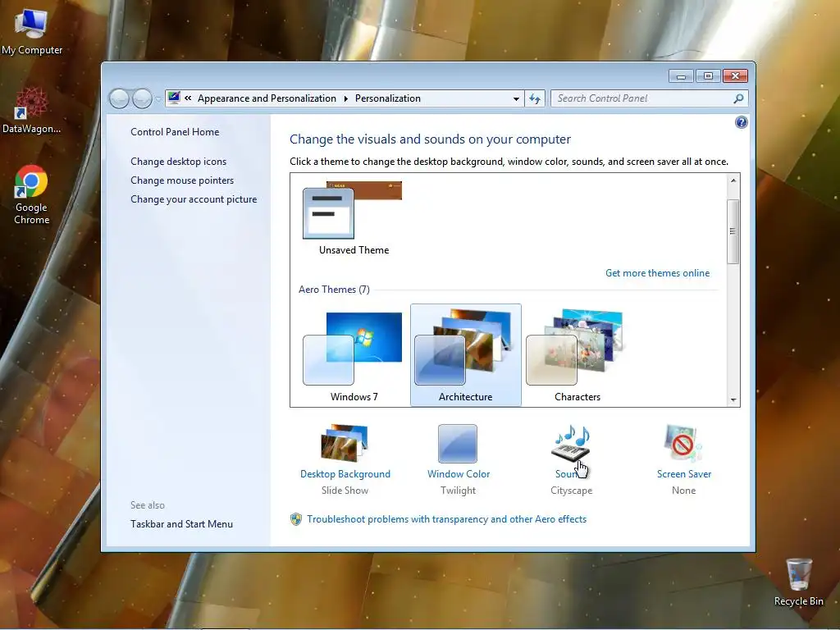
Task: Click the Window Color text link
Action: tap(459, 474)
